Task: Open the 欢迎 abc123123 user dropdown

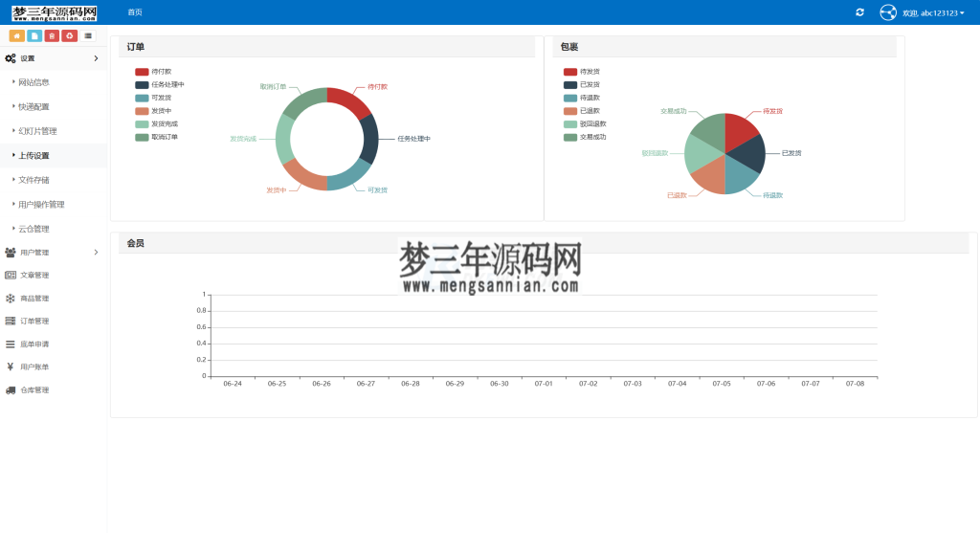Action: tap(932, 13)
